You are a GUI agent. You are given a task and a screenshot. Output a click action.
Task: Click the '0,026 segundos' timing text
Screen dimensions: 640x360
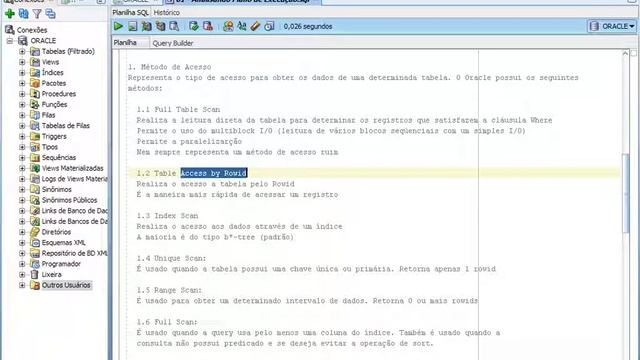[x=308, y=26]
